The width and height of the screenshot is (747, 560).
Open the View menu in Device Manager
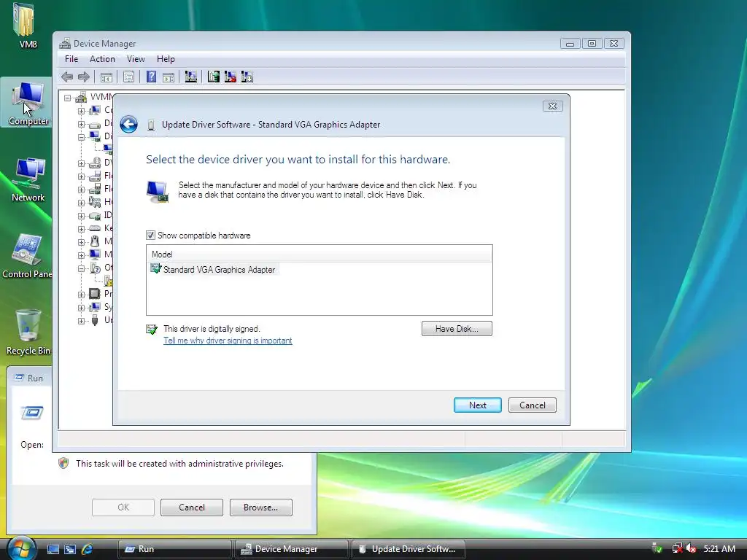tap(136, 59)
